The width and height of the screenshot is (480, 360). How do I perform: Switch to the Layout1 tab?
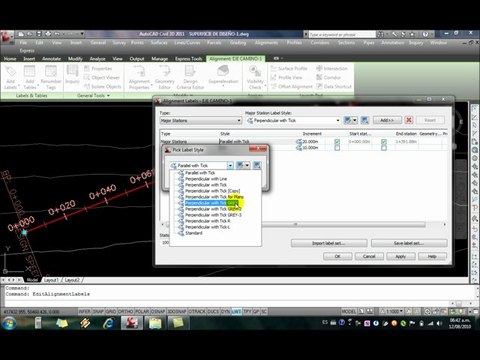click(x=51, y=280)
